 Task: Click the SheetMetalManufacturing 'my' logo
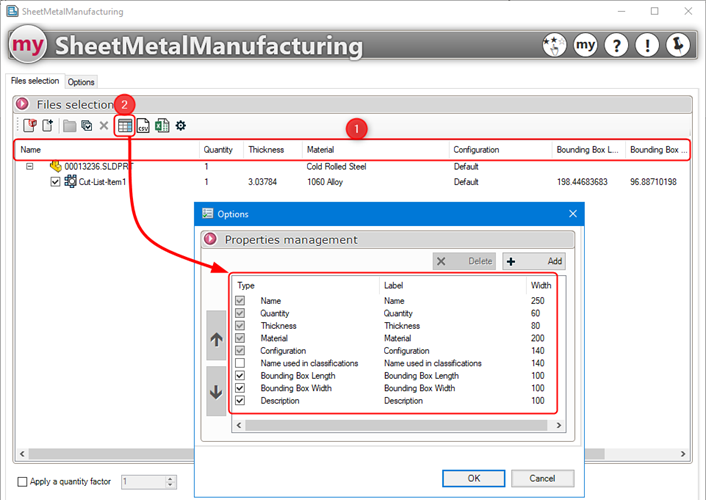(28, 45)
